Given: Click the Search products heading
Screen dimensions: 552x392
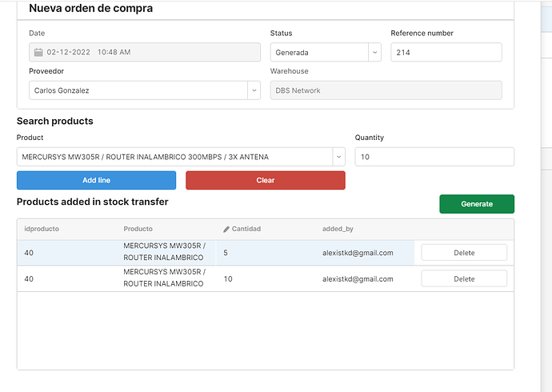Looking at the screenshot, I should 55,121.
